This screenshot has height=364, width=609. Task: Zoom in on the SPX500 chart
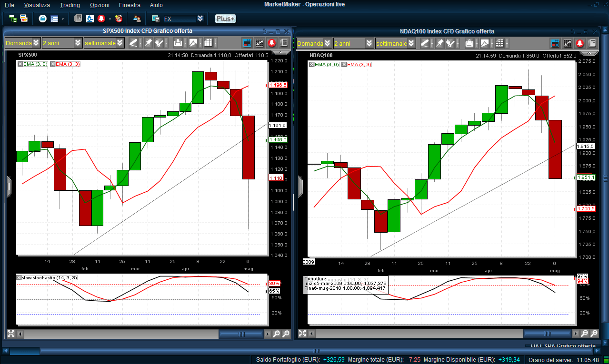click(x=286, y=334)
